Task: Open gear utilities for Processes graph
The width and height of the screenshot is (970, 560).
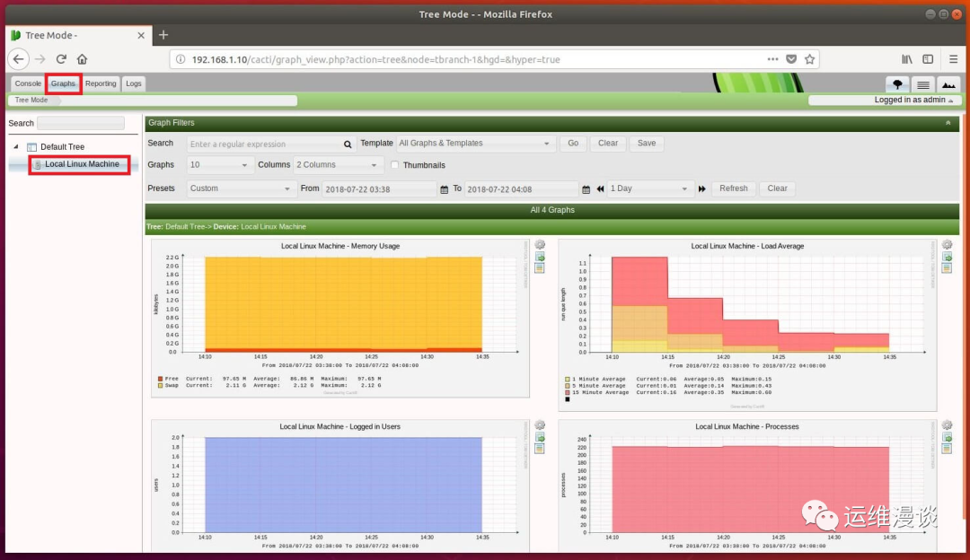Action: click(x=948, y=425)
